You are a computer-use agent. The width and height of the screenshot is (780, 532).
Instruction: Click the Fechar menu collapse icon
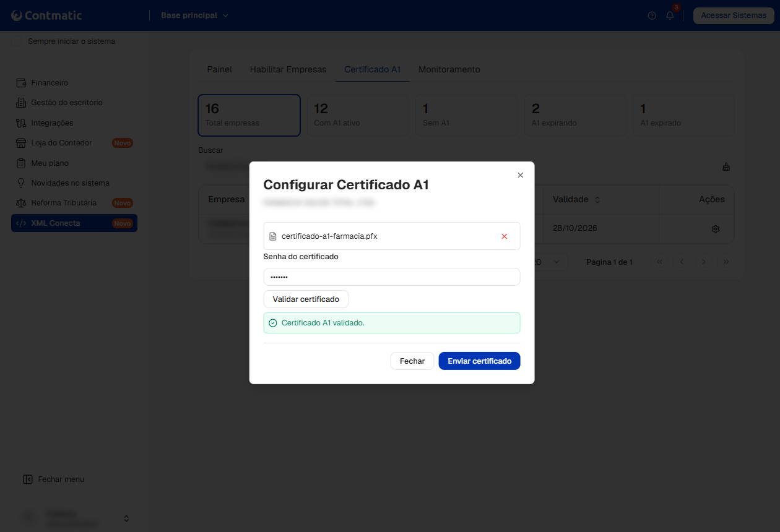pos(28,479)
